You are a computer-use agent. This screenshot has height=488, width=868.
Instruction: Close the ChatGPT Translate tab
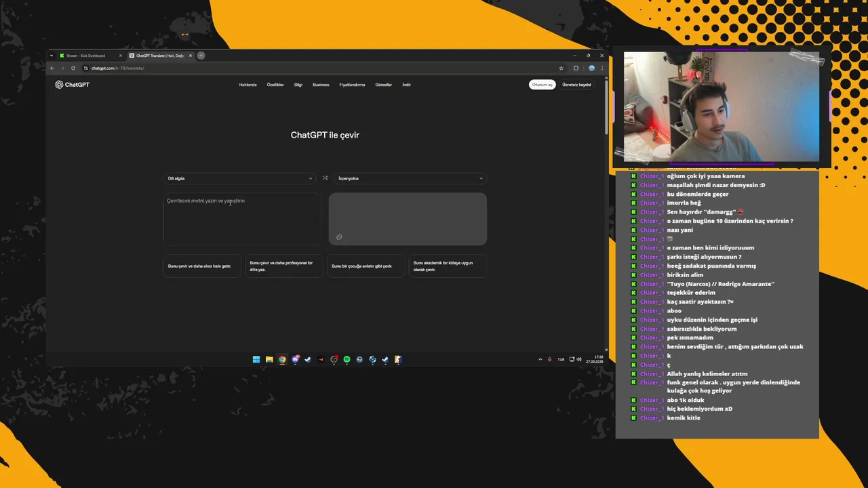(191, 56)
